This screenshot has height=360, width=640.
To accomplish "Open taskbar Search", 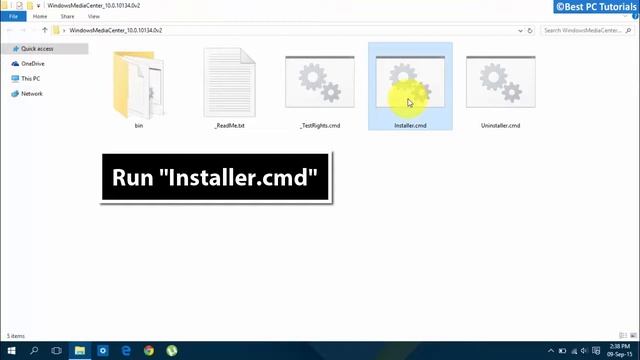I will 34,351.
